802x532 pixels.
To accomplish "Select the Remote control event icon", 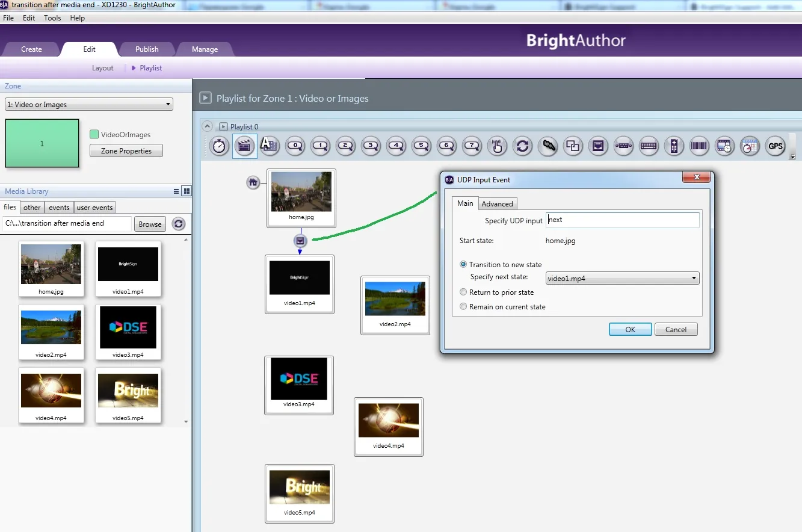I will click(x=674, y=146).
